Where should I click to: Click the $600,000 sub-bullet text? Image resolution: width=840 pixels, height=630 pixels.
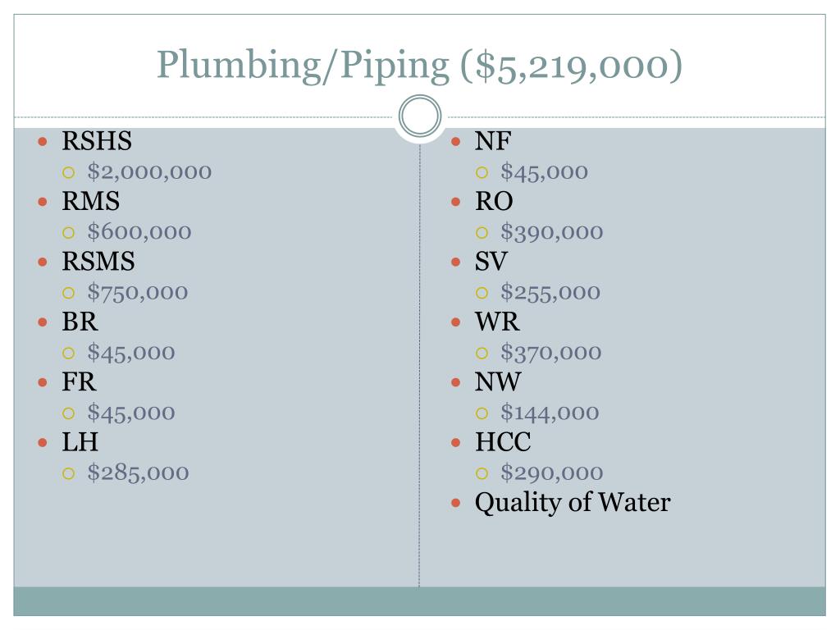(x=139, y=232)
